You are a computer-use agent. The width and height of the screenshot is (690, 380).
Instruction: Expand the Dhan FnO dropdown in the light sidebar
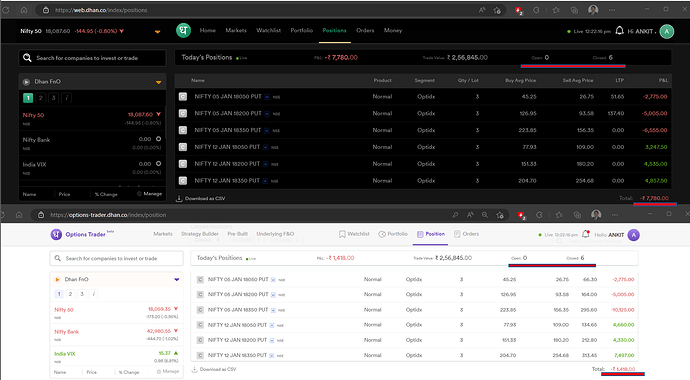coord(177,279)
